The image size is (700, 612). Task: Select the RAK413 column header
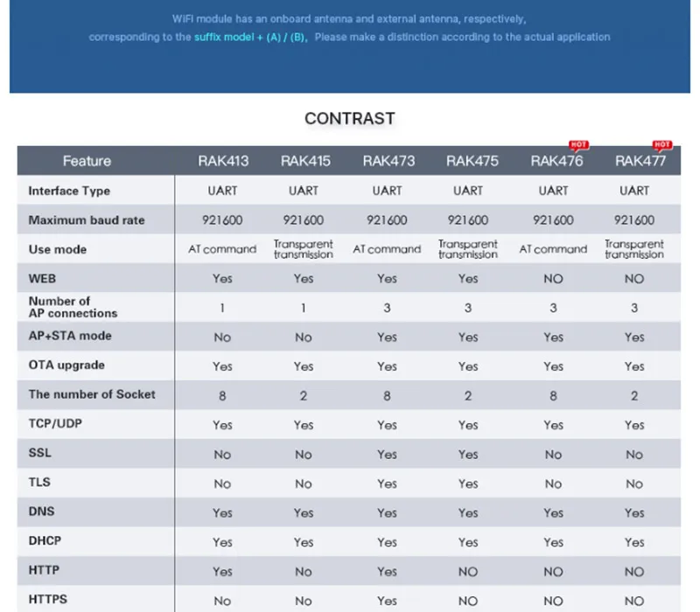coord(223,161)
